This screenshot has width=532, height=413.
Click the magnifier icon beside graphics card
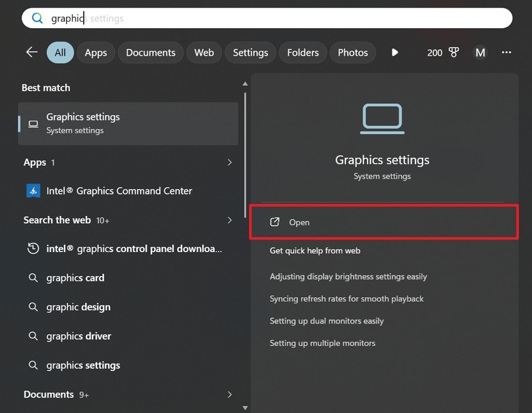33,278
